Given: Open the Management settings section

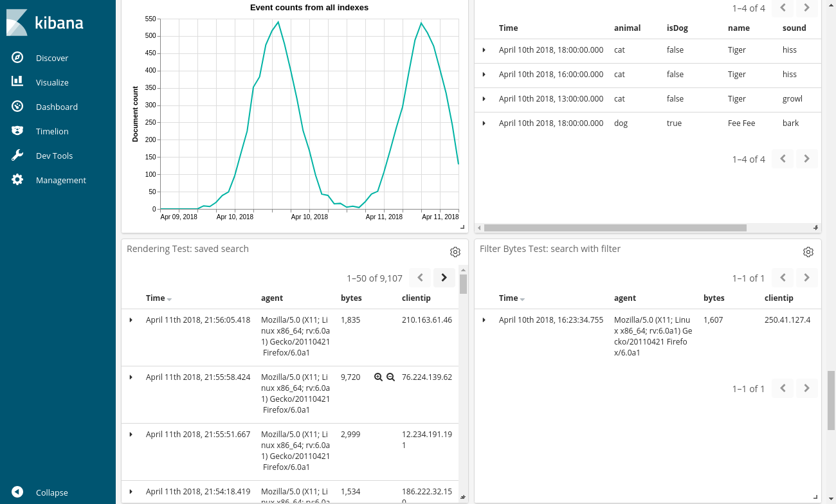Looking at the screenshot, I should [61, 179].
